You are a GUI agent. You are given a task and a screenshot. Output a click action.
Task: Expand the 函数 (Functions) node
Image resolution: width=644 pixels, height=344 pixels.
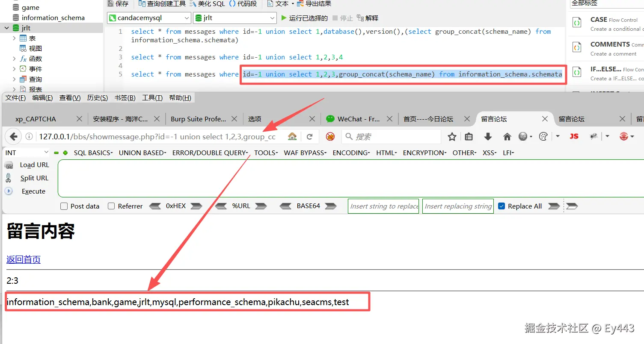point(14,59)
